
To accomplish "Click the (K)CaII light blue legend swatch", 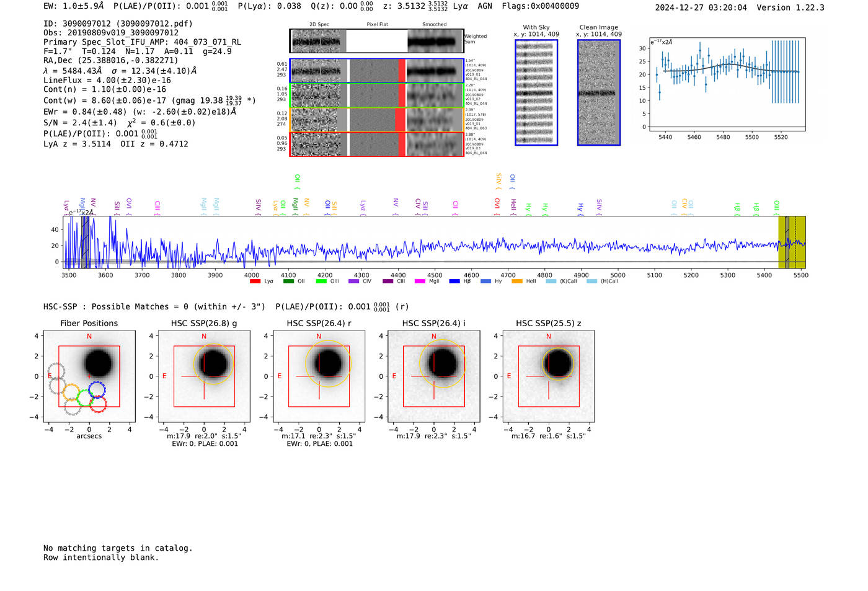I will tap(551, 282).
